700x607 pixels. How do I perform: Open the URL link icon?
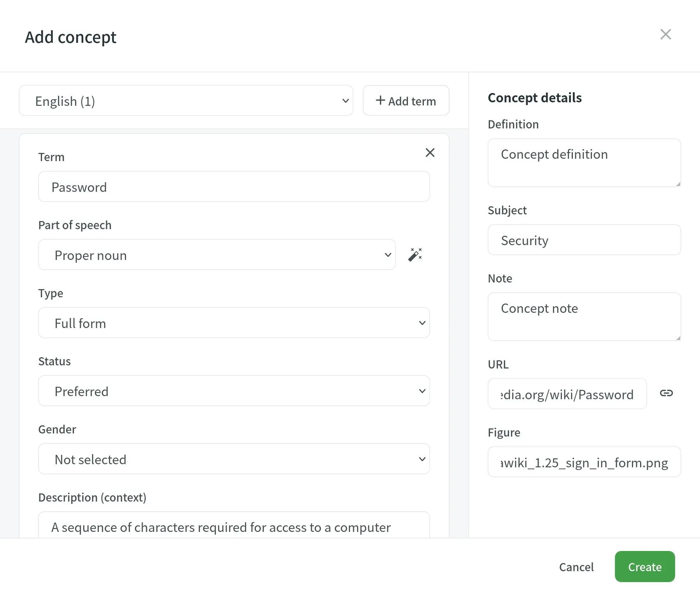tap(666, 393)
